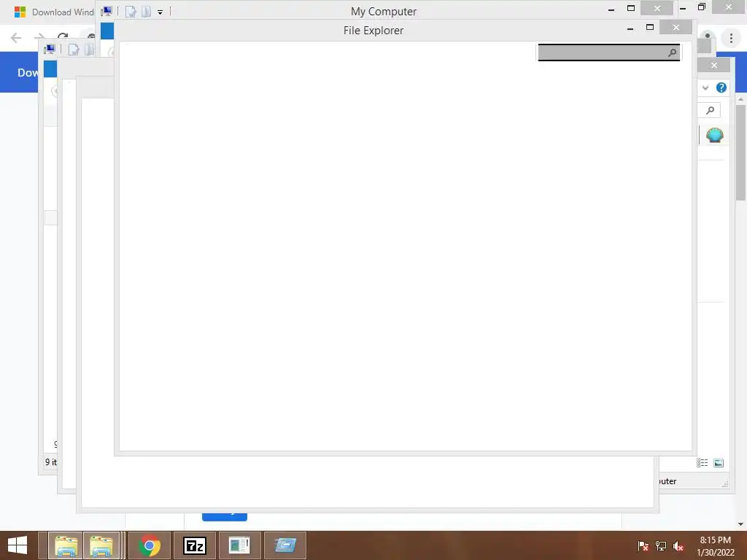Click Action Center flag icon in system tray
The height and width of the screenshot is (560, 747).
(x=643, y=546)
